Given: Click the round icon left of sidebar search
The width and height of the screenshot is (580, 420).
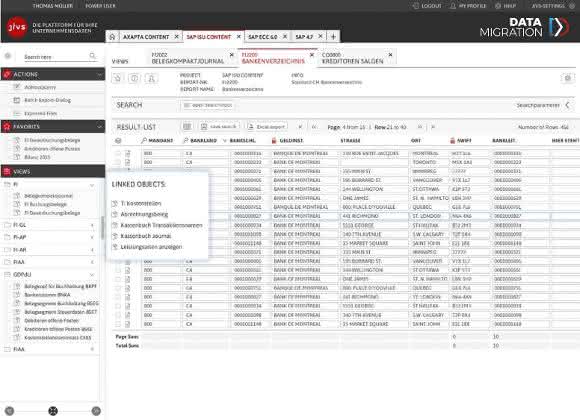Looking at the screenshot, I should point(8,56).
